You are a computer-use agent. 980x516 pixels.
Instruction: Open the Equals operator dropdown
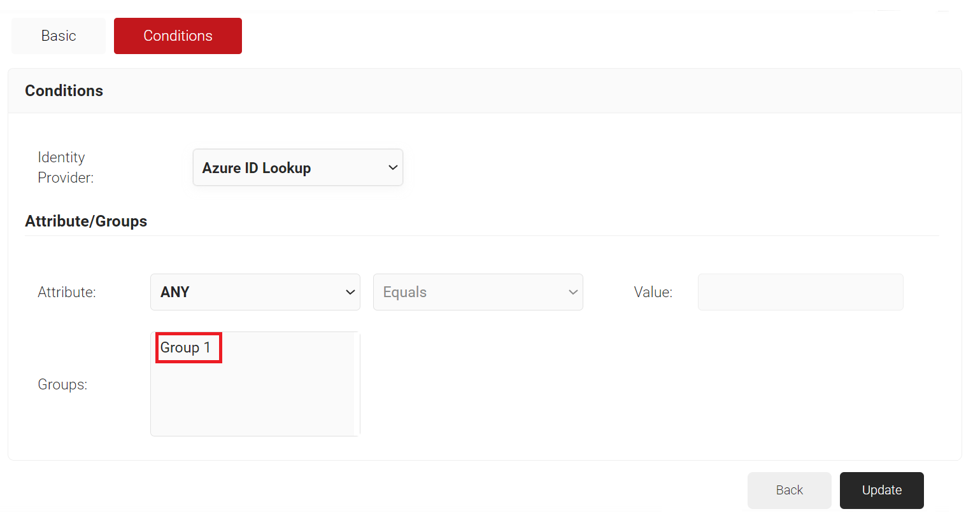pos(478,292)
